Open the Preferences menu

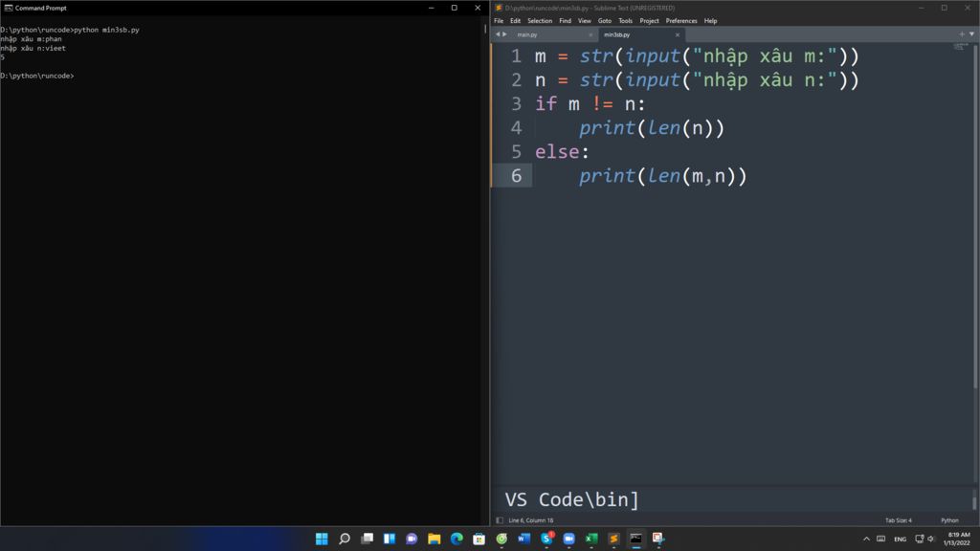point(681,21)
